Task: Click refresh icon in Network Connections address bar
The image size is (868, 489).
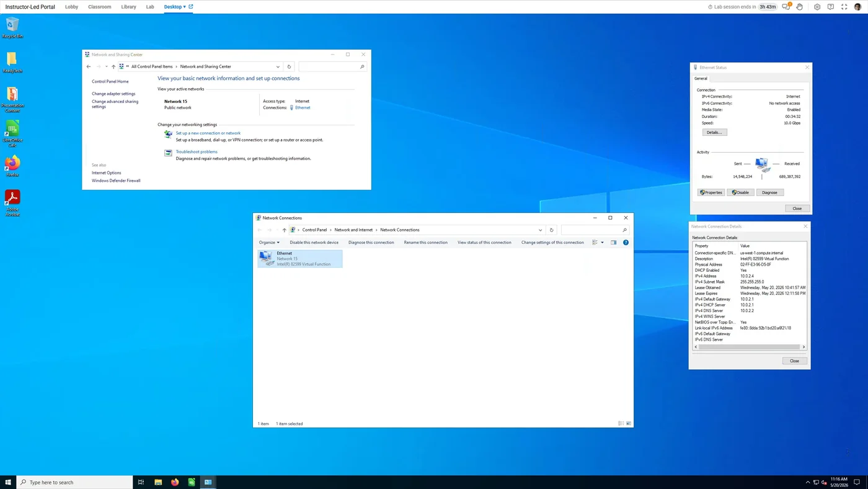Action: [x=551, y=230]
